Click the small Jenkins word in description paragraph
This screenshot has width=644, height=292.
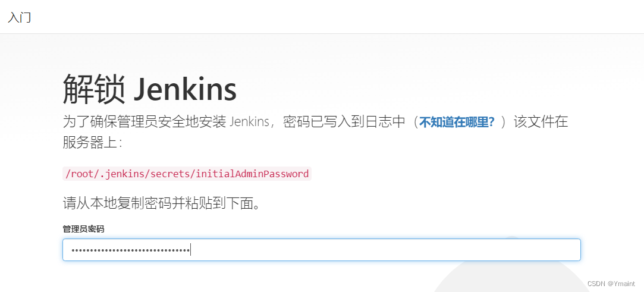point(250,122)
